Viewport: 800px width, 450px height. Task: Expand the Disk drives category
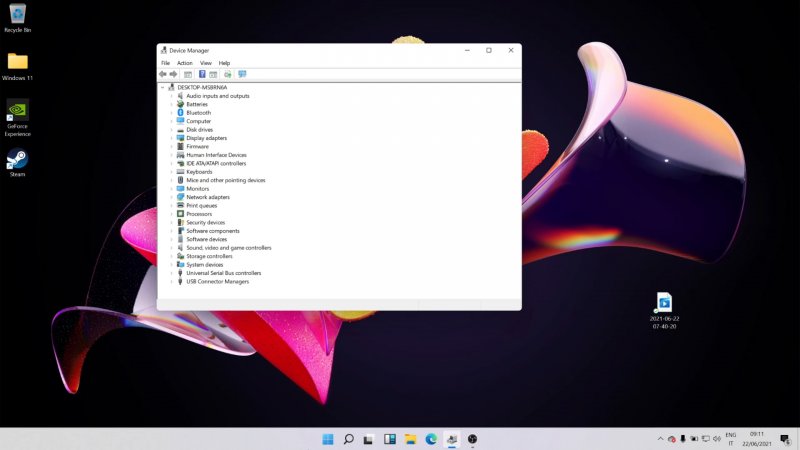171,130
